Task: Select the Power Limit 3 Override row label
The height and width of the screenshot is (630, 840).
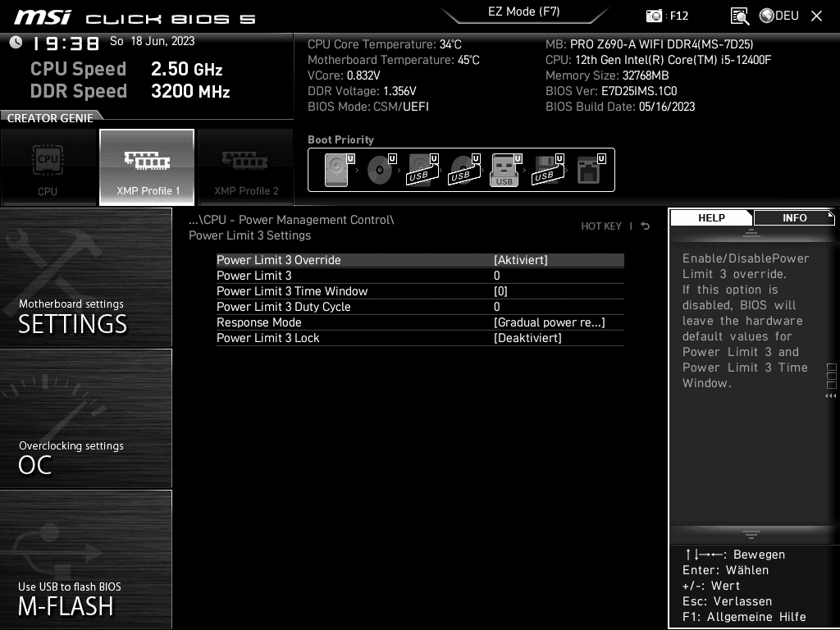Action: click(x=279, y=260)
